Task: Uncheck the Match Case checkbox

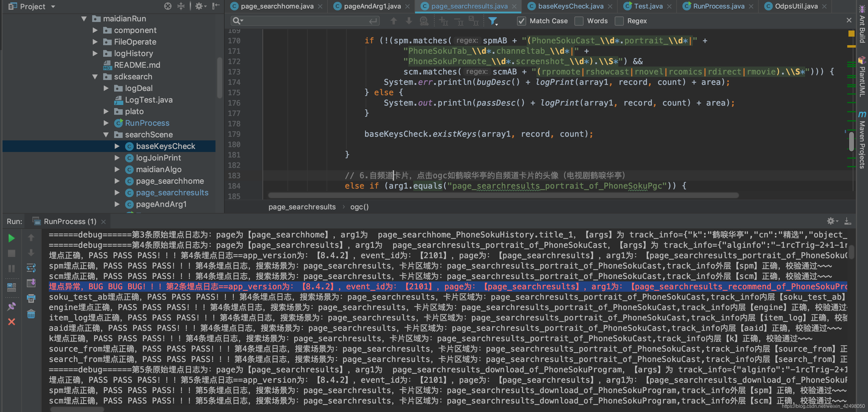Action: (x=521, y=21)
